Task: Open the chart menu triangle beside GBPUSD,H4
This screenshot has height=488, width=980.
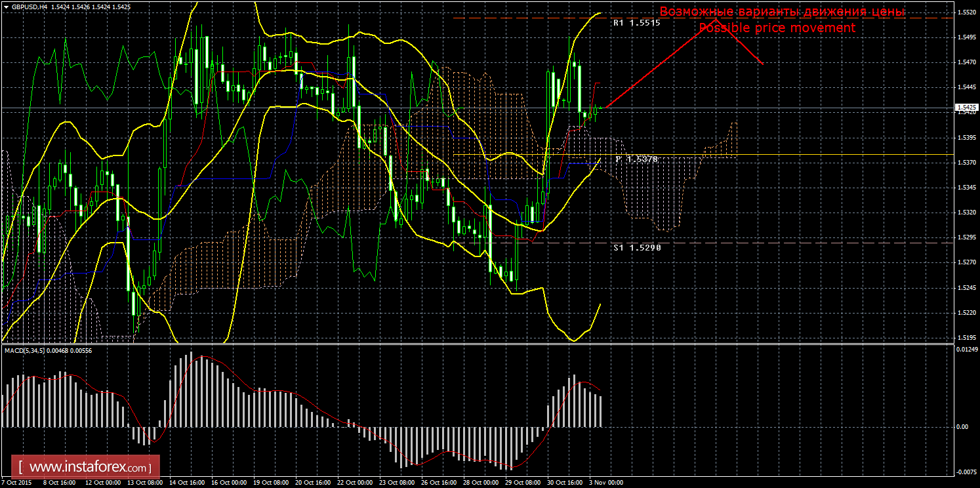Action: (x=5, y=7)
